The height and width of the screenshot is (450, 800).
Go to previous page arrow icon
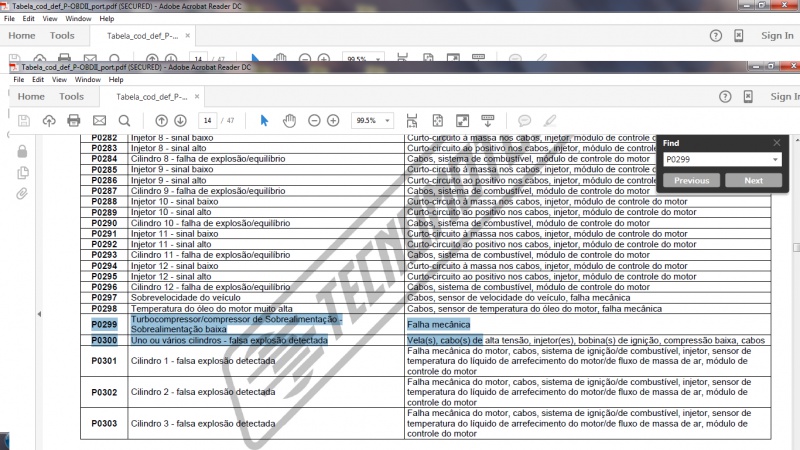161,120
